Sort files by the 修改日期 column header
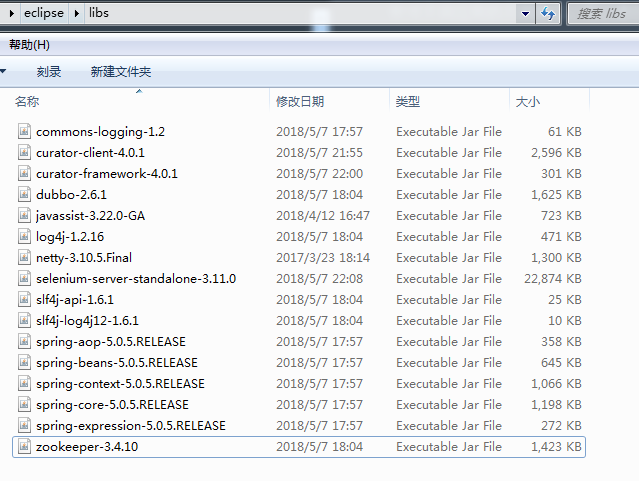This screenshot has width=639, height=481. pyautogui.click(x=300, y=101)
